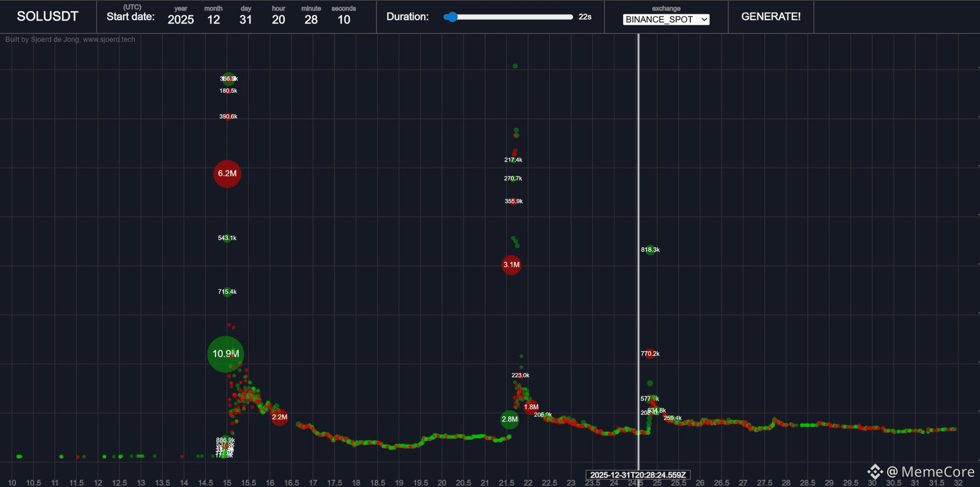Click the green 2.8M trade bubble
The image size is (980, 487).
coord(509,419)
